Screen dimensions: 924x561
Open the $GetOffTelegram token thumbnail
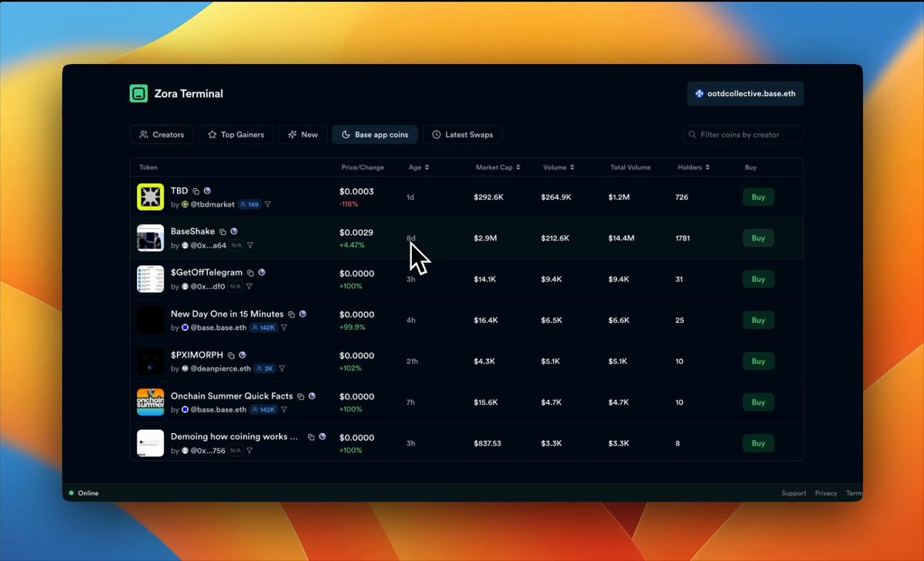click(150, 279)
